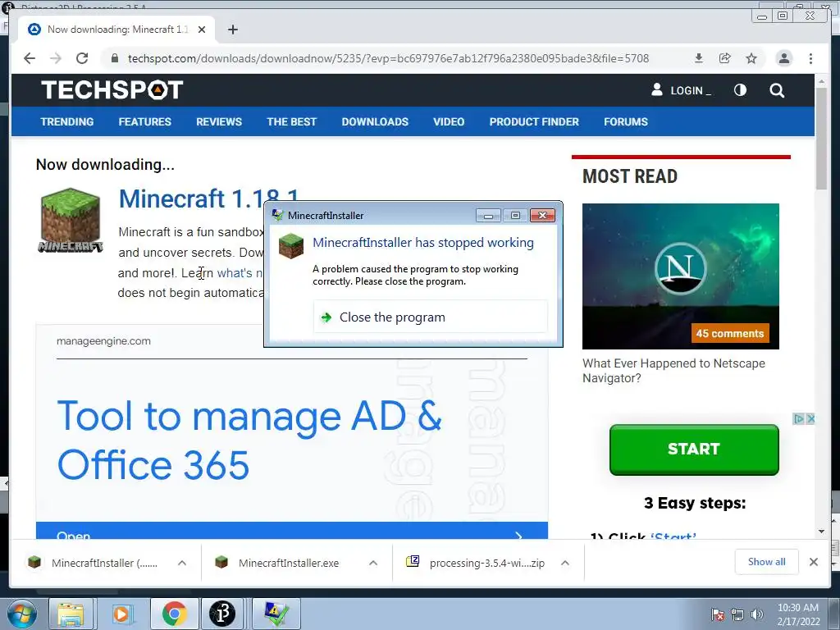840x630 pixels.
Task: Close the downloads bar
Action: pos(813,562)
